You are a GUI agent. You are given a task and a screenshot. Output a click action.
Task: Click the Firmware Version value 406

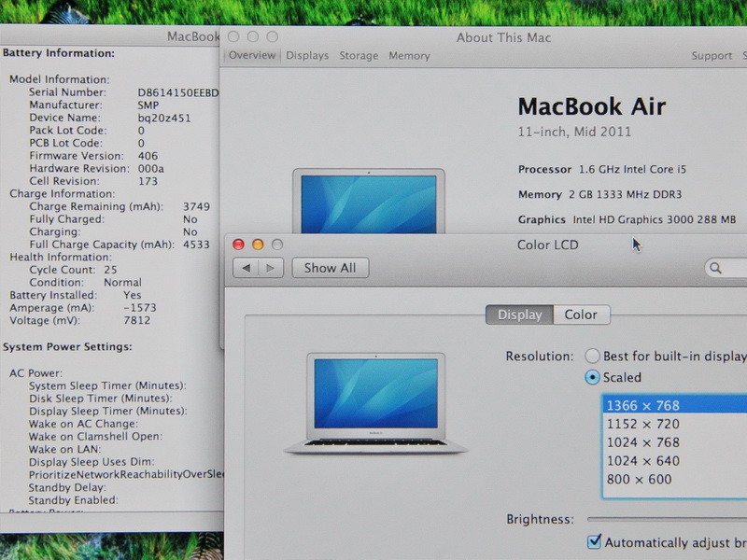tap(148, 156)
